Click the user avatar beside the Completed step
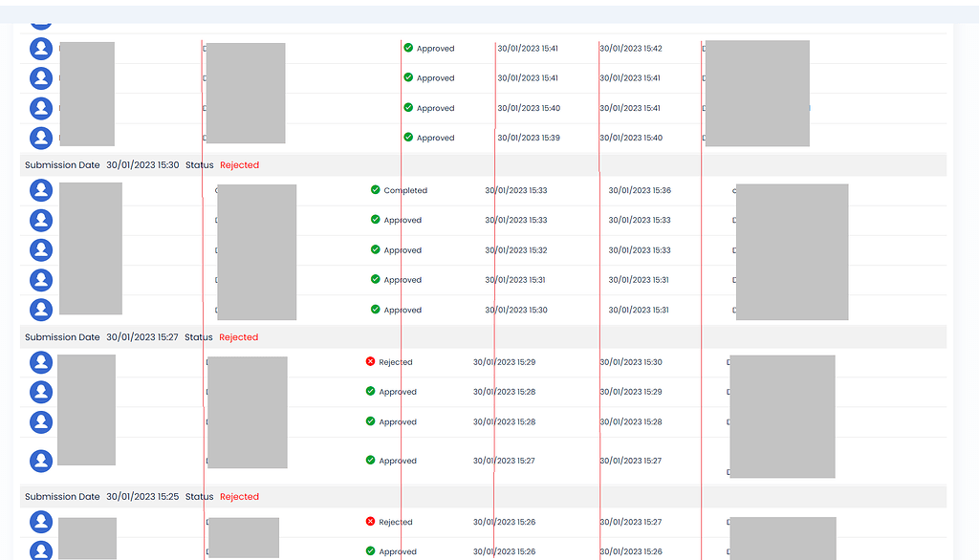This screenshot has height=560, width=979. [x=41, y=190]
